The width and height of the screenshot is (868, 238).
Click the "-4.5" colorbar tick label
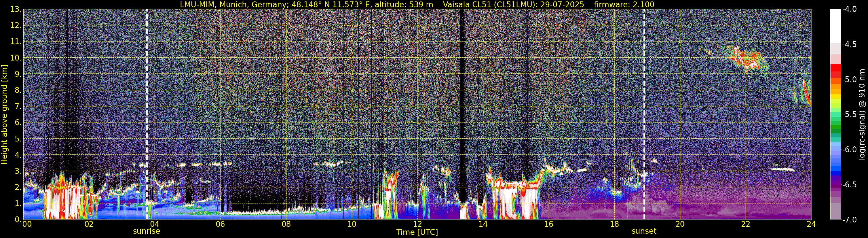click(849, 44)
